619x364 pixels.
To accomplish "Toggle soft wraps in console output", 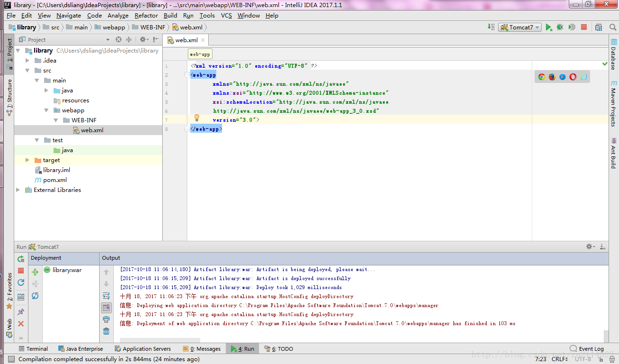I will pyautogui.click(x=106, y=296).
